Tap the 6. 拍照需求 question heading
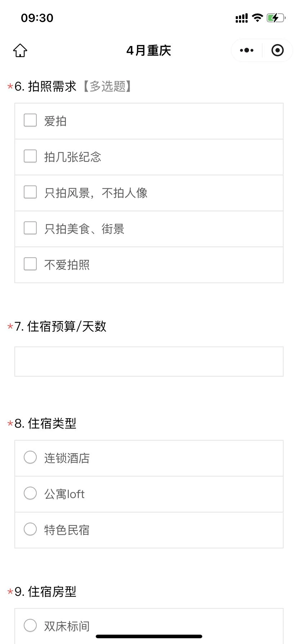The width and height of the screenshot is (298, 644). pos(52,87)
